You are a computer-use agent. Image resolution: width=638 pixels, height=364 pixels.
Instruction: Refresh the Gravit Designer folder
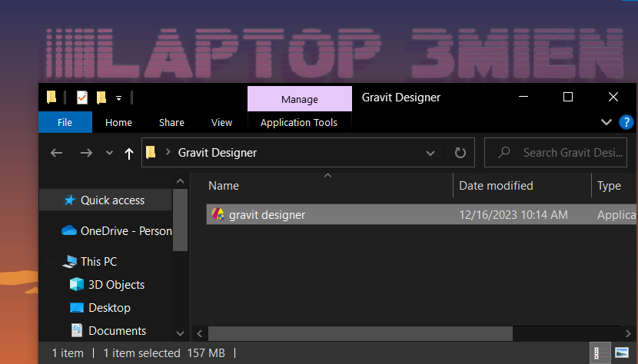click(x=460, y=153)
